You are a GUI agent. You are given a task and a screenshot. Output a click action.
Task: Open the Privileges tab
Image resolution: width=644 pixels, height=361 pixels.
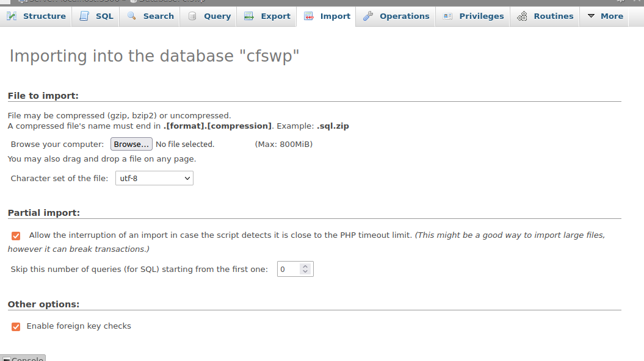coord(473,16)
